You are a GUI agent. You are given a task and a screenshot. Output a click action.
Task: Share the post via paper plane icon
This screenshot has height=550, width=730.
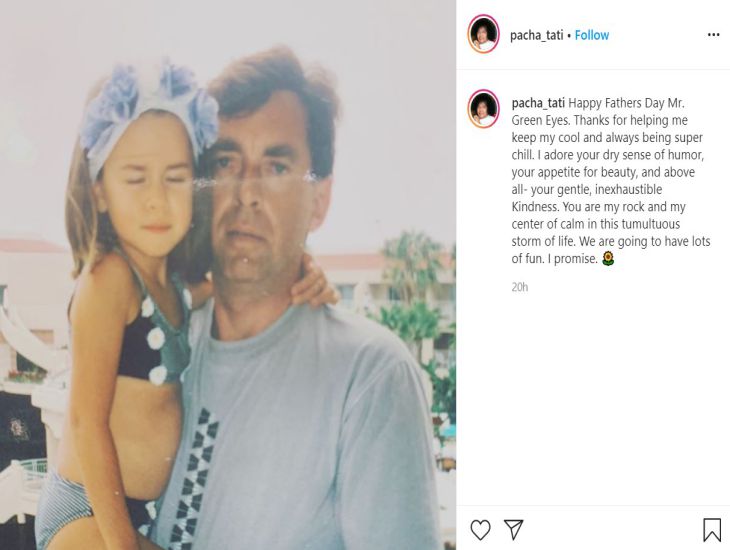[x=514, y=530]
